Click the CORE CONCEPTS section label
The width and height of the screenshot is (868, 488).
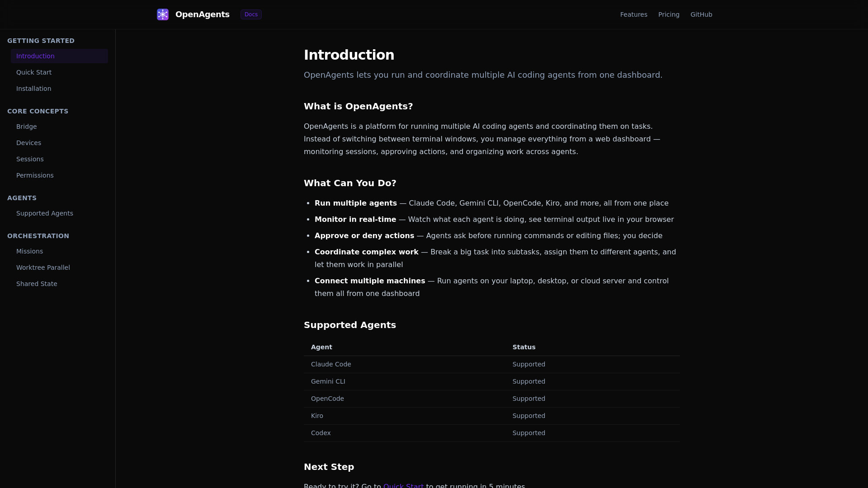38,111
